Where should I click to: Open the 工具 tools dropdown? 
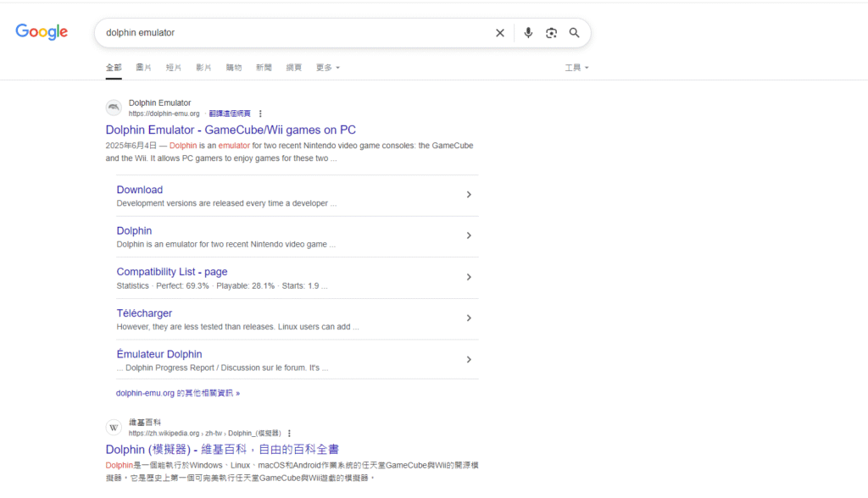(576, 67)
